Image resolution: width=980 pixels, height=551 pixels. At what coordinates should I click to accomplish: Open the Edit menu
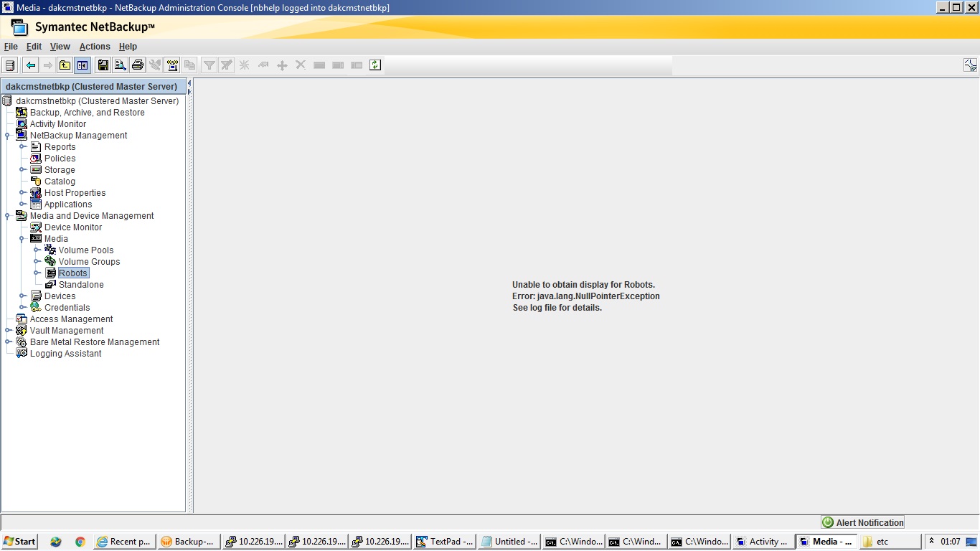[x=34, y=47]
